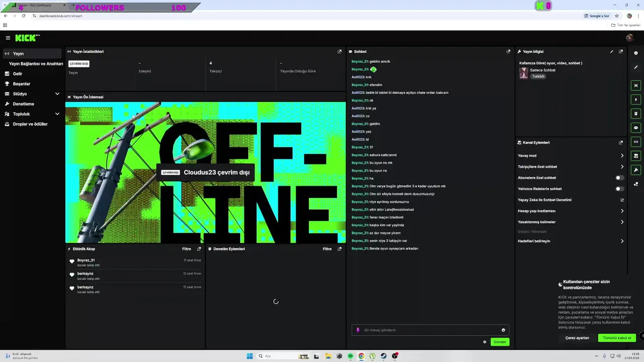The height and width of the screenshot is (362, 644).
Task: Open Hedefleri belirleyin settings
Action: 571,241
